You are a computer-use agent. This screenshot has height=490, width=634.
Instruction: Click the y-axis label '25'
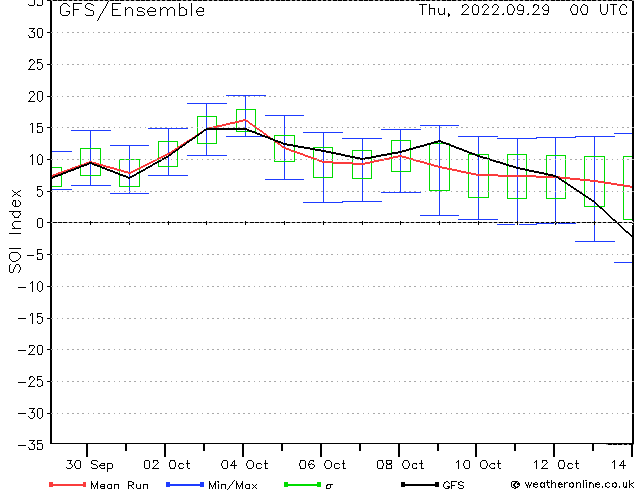click(36, 64)
